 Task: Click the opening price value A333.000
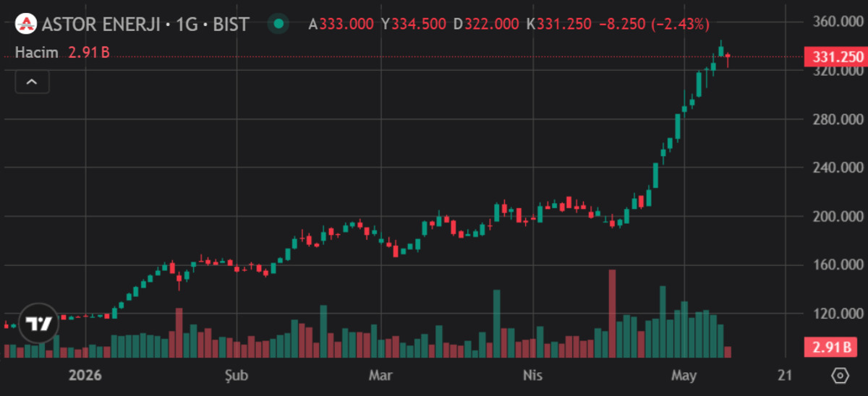[341, 25]
